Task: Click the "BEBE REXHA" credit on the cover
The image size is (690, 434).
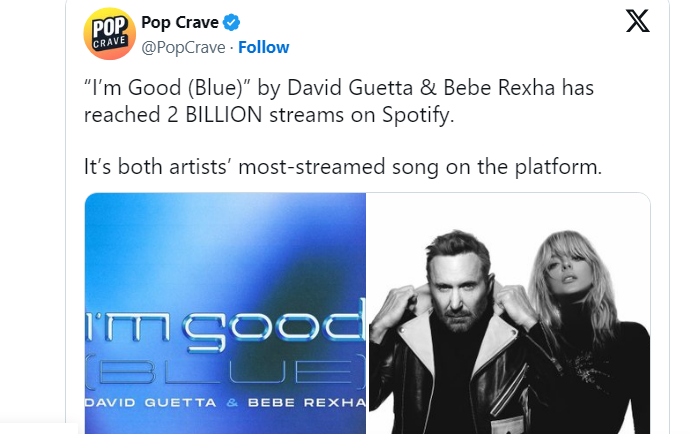Action: tap(305, 402)
